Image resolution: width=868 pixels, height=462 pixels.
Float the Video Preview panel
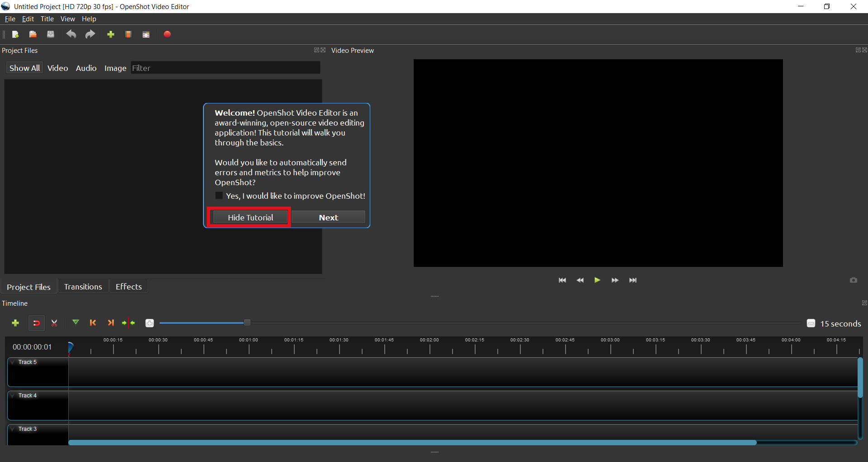(x=858, y=50)
